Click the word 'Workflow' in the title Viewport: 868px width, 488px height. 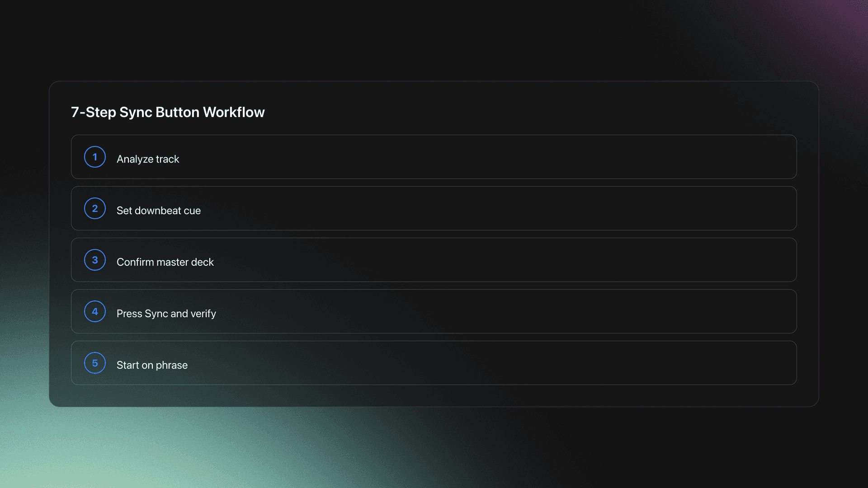(x=234, y=112)
